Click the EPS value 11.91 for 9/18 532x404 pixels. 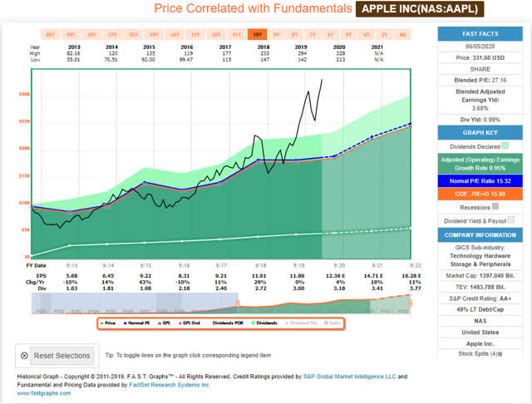point(259,276)
